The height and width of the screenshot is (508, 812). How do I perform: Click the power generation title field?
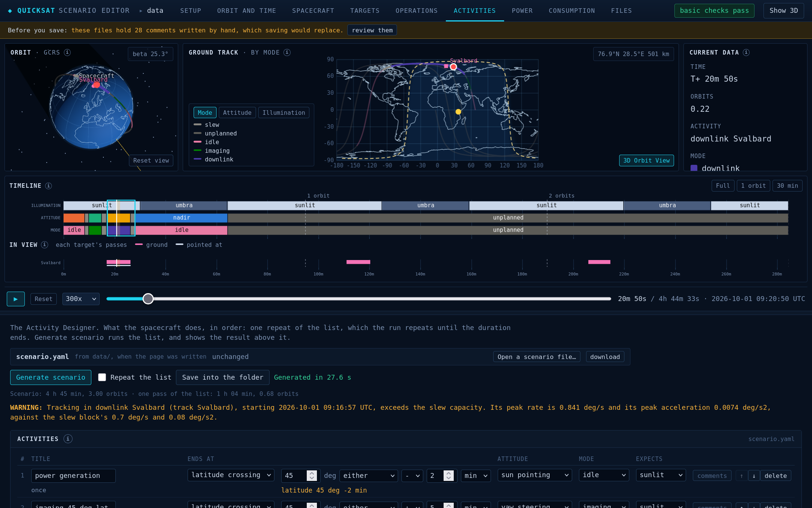73,476
